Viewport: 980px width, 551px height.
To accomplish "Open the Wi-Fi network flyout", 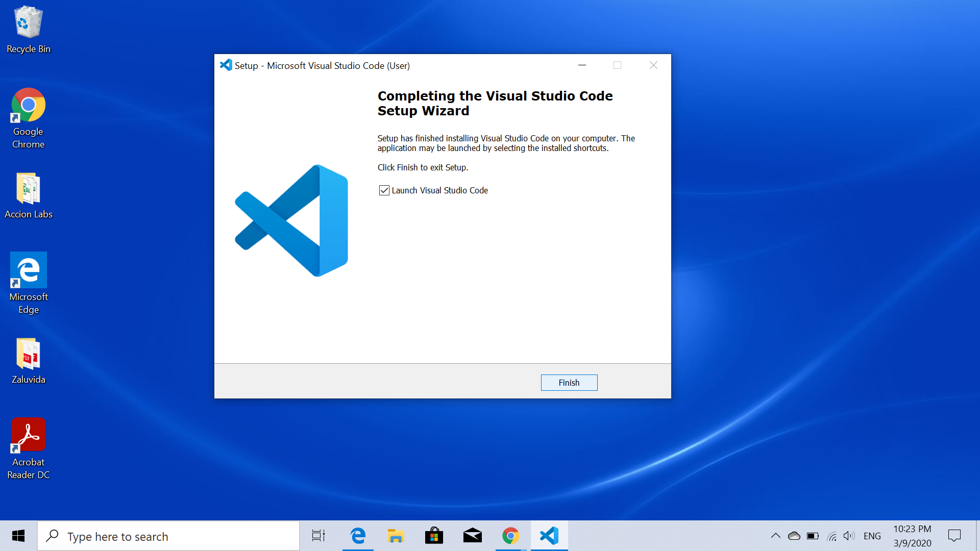I will click(832, 536).
